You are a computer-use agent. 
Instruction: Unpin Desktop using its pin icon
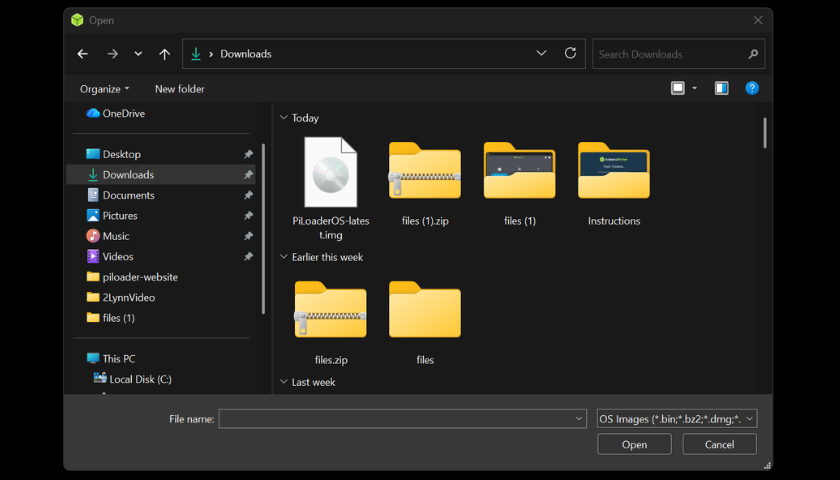pos(248,154)
